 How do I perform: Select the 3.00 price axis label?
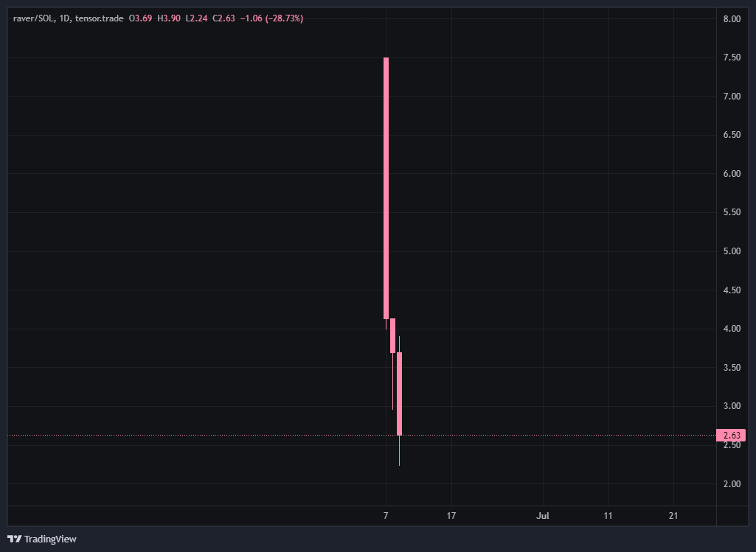[732, 406]
